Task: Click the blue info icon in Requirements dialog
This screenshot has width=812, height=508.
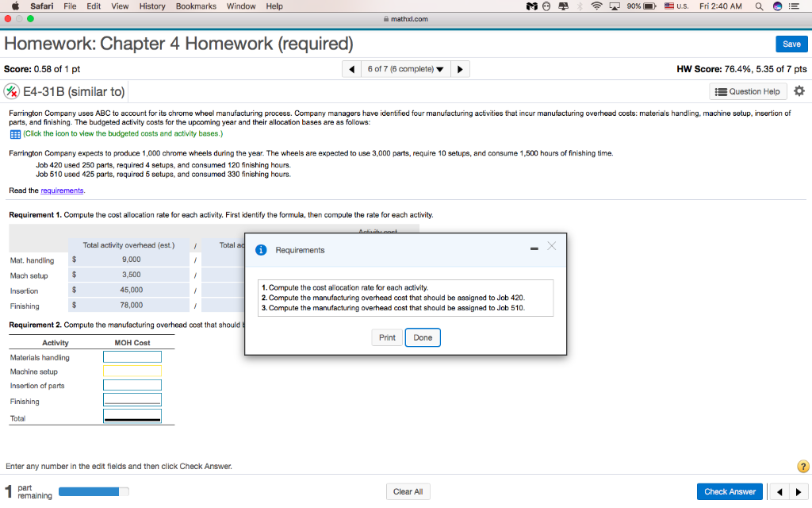Action: [x=261, y=249]
